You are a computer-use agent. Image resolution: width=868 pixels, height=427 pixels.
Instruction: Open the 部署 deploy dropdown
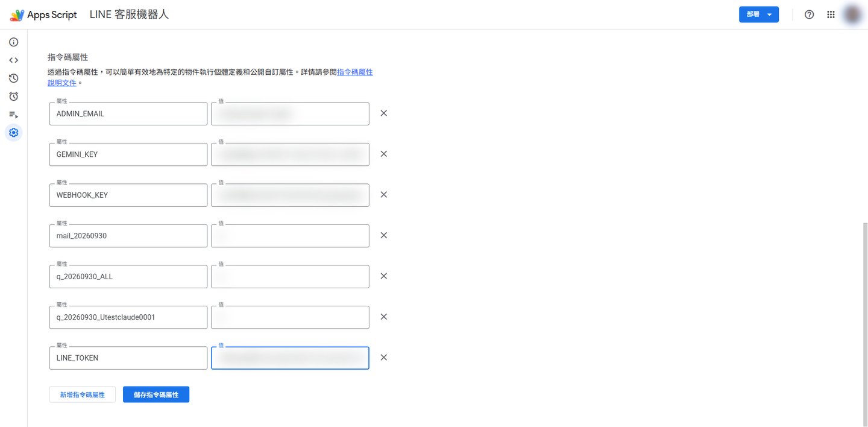tap(759, 14)
